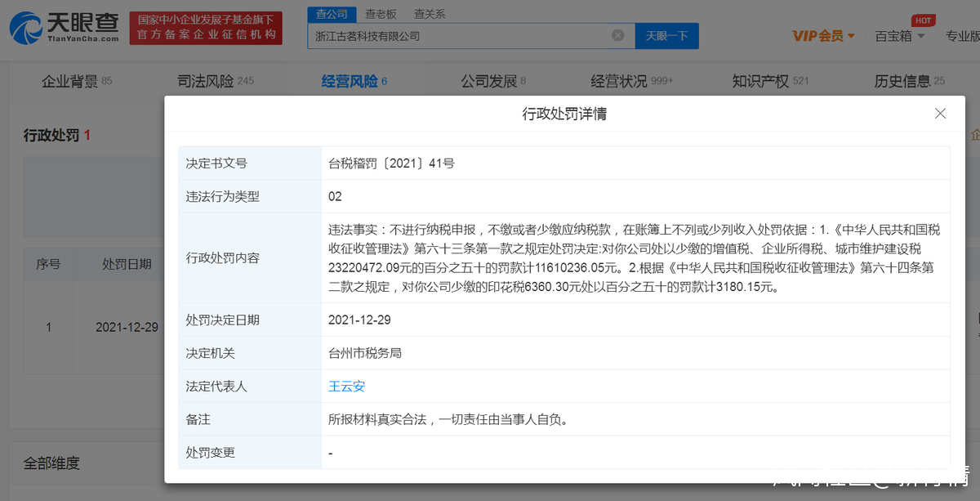This screenshot has width=980, height=501.
Task: Open legal representative 王云安 link
Action: click(346, 387)
